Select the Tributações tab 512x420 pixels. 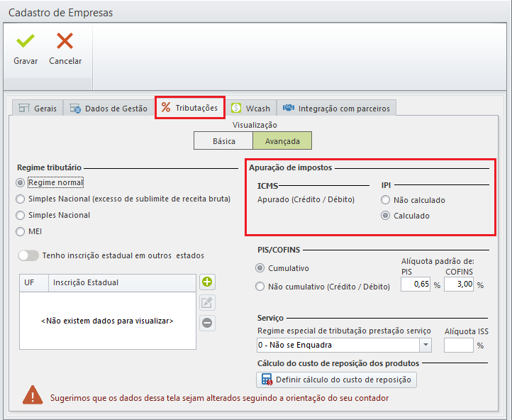[190, 107]
